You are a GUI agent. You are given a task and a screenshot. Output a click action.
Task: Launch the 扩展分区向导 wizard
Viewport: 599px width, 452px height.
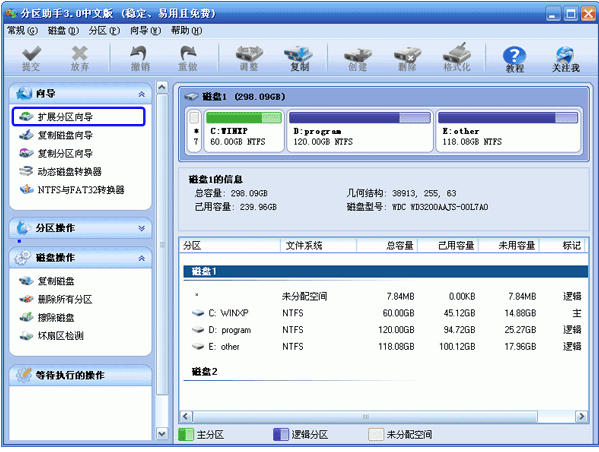pyautogui.click(x=79, y=117)
